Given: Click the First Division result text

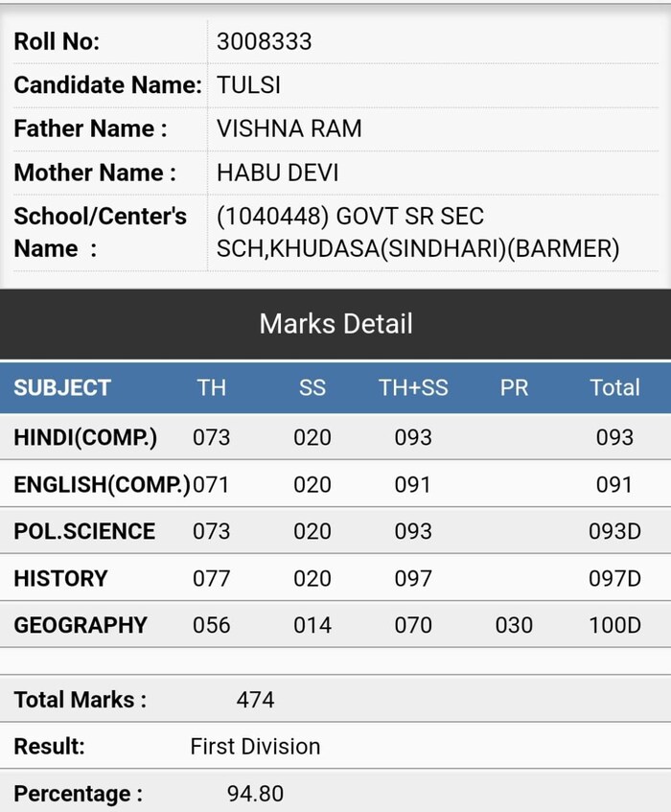Looking at the screenshot, I should click(x=255, y=747).
